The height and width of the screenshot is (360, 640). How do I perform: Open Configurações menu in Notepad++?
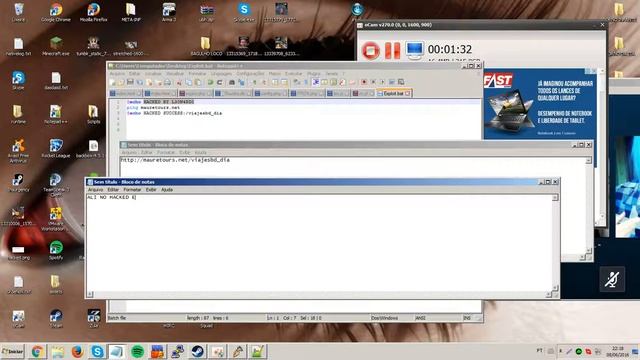pos(250,74)
